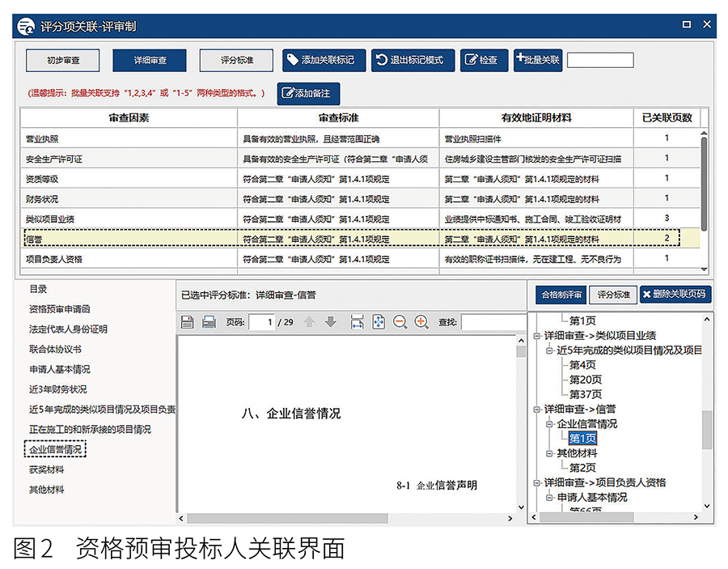
Task: Click the 添加关联标记 button
Action: 324,61
